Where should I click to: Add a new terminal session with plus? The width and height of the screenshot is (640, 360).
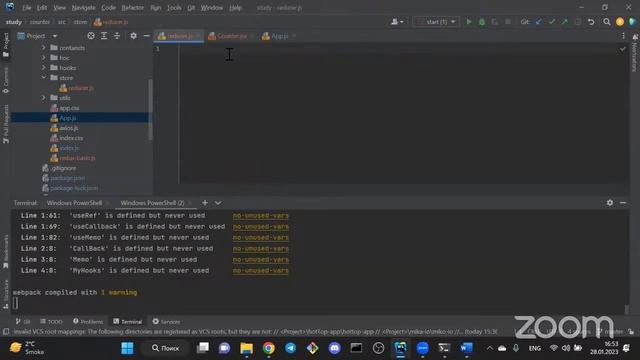205,203
